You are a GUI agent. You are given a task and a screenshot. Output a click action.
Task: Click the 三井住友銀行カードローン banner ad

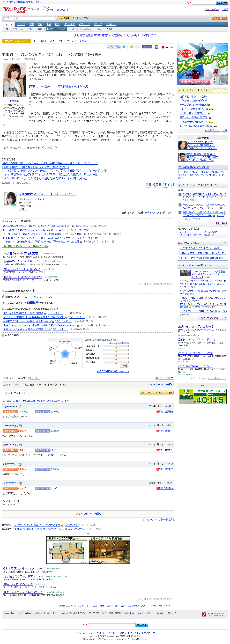pyautogui.click(x=203, y=397)
